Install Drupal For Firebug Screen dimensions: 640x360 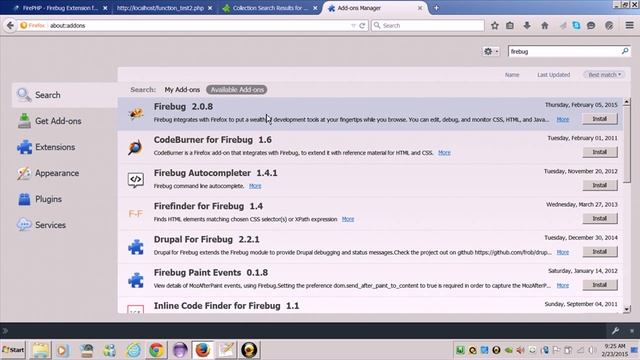(x=600, y=251)
